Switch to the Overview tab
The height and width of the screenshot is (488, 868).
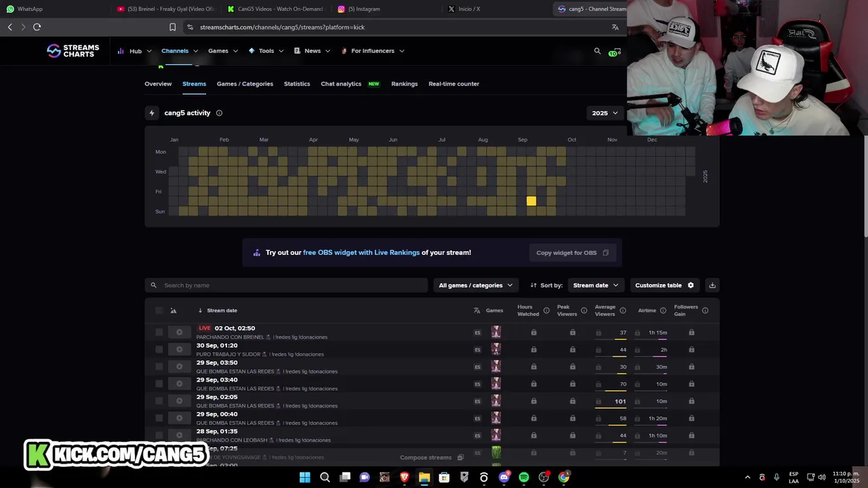pyautogui.click(x=158, y=84)
